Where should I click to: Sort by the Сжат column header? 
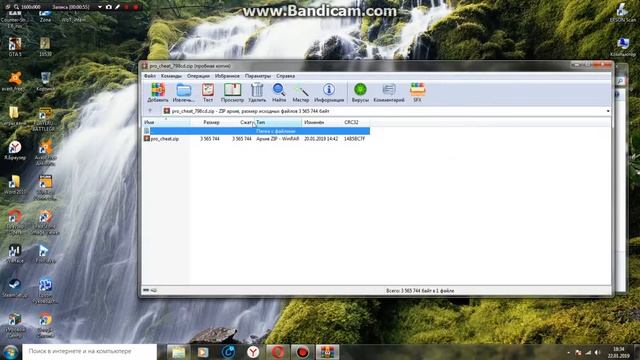coord(238,122)
